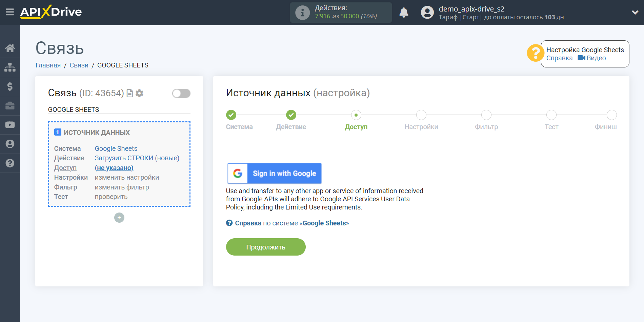Click изменить настройки text
The image size is (644, 322).
pyautogui.click(x=127, y=177)
